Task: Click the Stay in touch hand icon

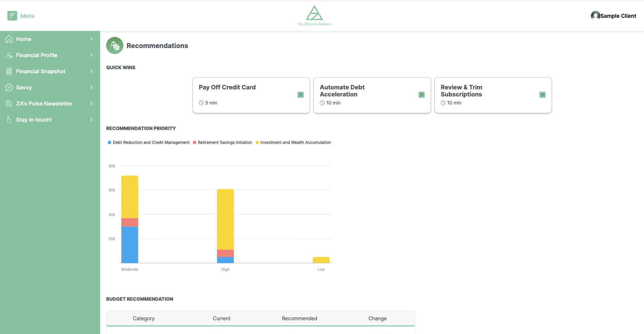Action: (x=9, y=120)
